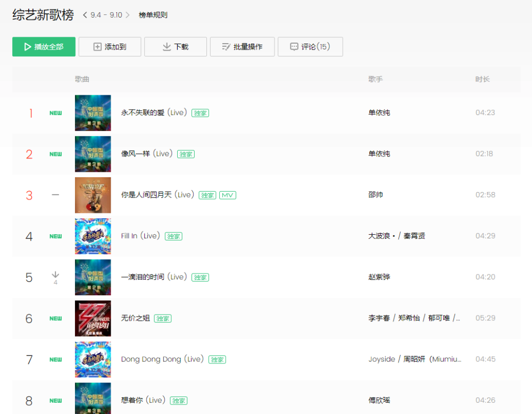Click 独家 badge next to 一滴泪的时间
This screenshot has width=532, height=414.
click(x=200, y=277)
